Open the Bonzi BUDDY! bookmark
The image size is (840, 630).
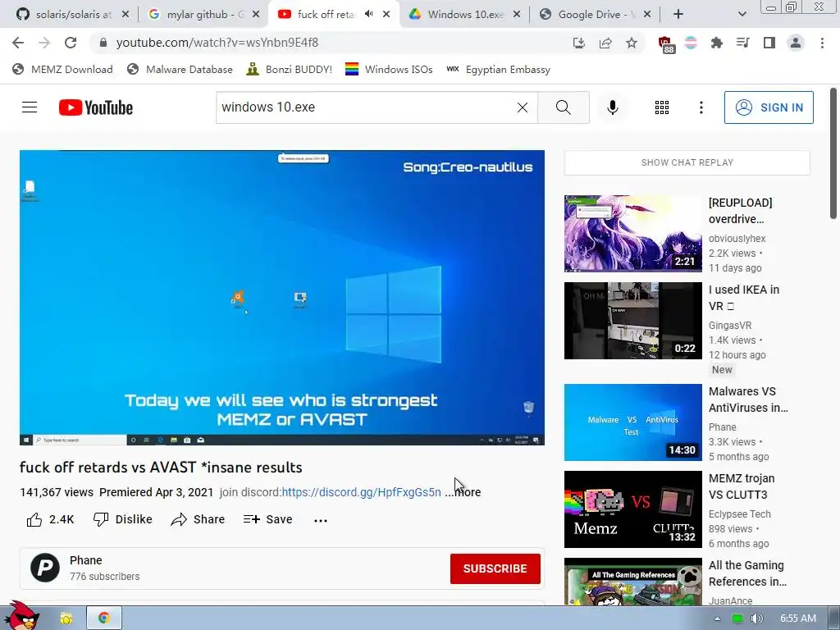click(x=290, y=69)
